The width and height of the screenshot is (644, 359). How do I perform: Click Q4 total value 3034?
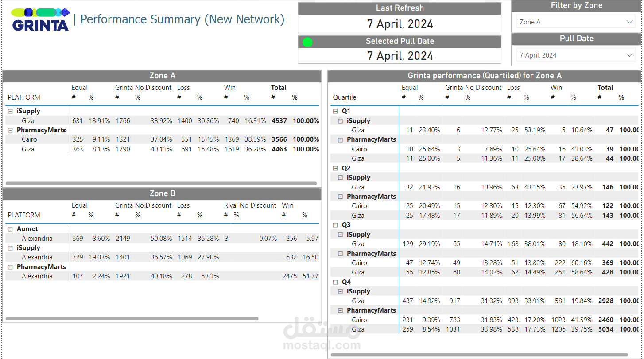[x=605, y=329]
